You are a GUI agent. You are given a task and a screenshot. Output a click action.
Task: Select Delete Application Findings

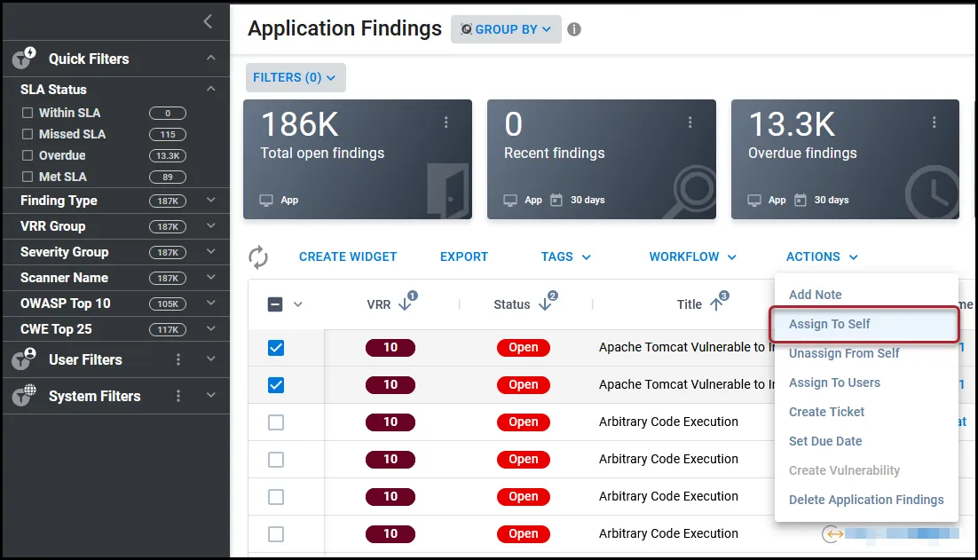pos(866,500)
